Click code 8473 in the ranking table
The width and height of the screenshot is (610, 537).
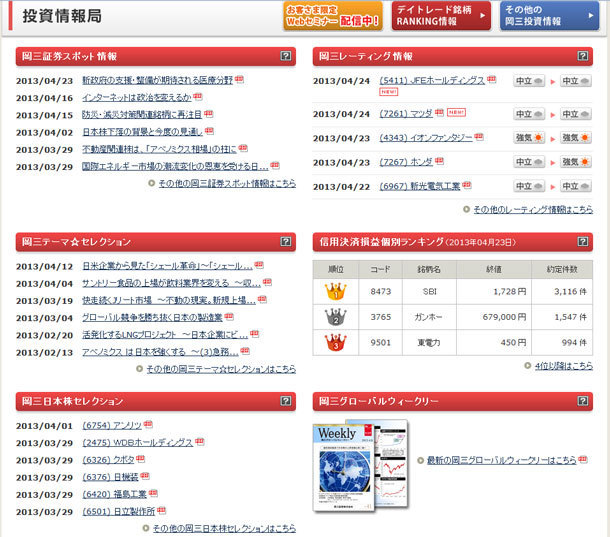(380, 291)
